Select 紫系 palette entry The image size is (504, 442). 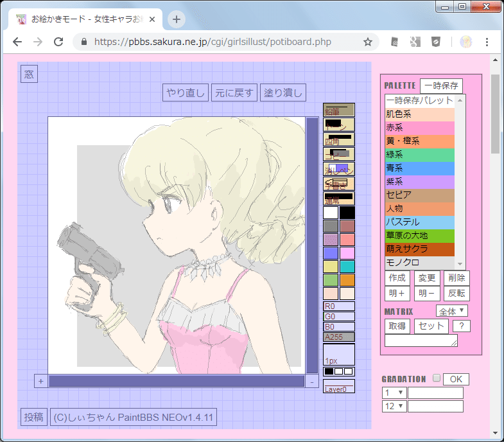[x=420, y=182]
